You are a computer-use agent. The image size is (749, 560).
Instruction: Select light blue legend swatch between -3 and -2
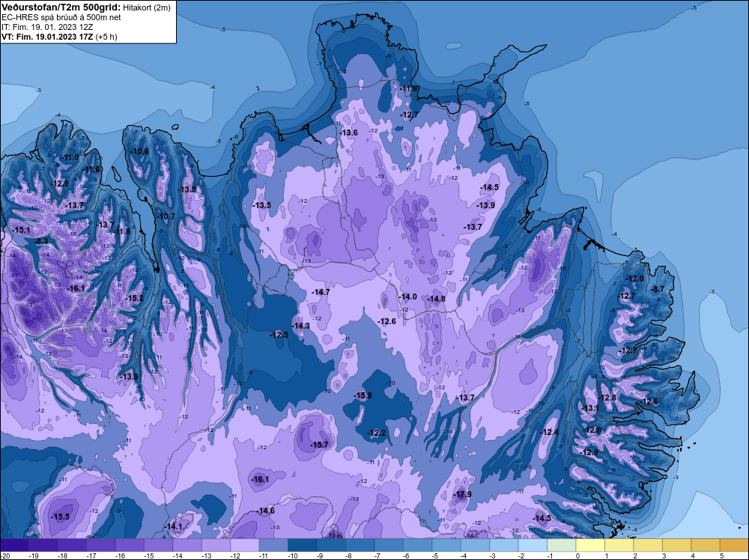(x=504, y=545)
